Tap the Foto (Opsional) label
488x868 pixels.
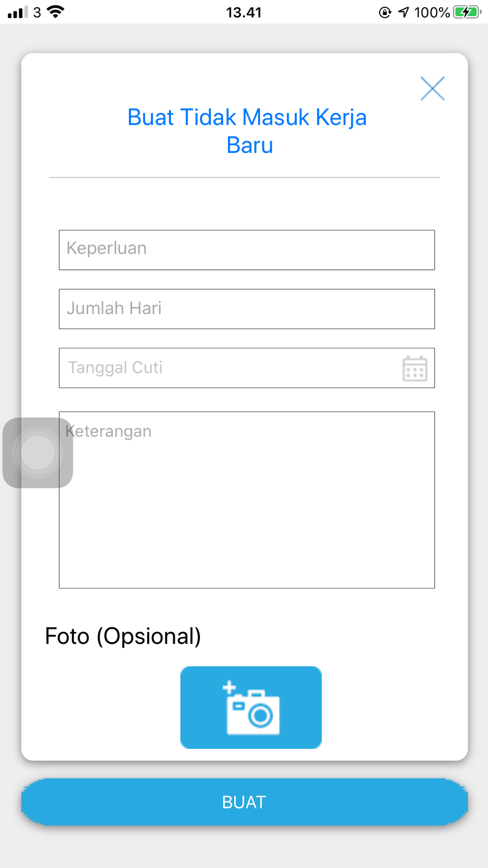click(x=123, y=636)
